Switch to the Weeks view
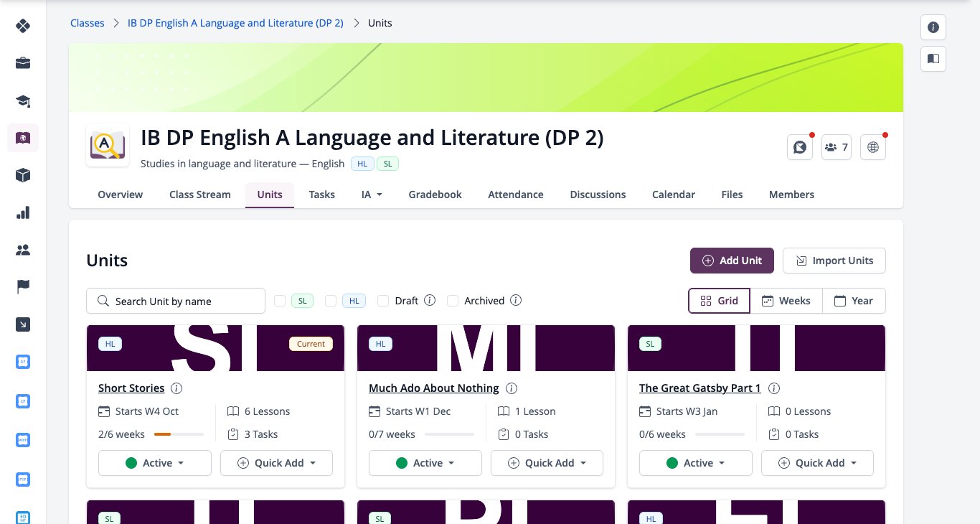The image size is (980, 524). tap(786, 301)
